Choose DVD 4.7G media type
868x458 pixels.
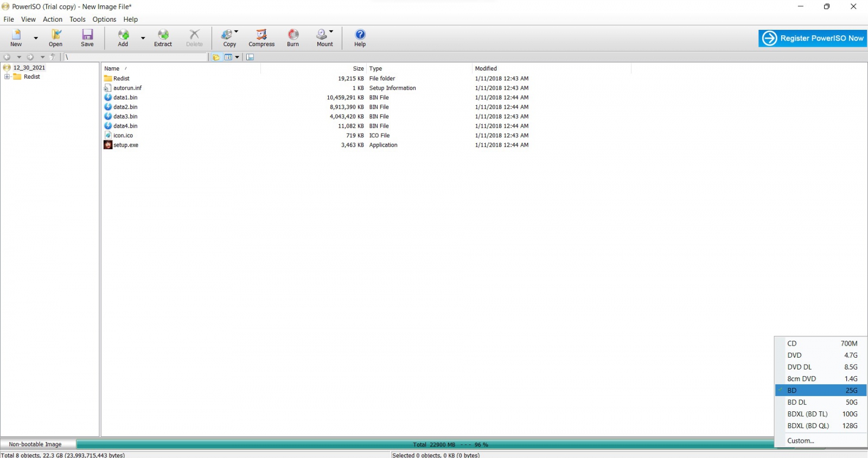821,355
